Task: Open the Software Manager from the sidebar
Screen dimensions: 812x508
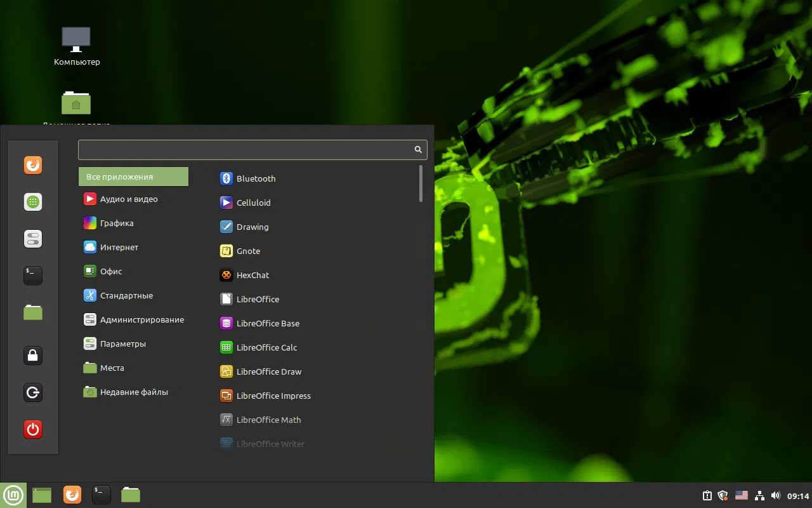Action: pos(32,202)
